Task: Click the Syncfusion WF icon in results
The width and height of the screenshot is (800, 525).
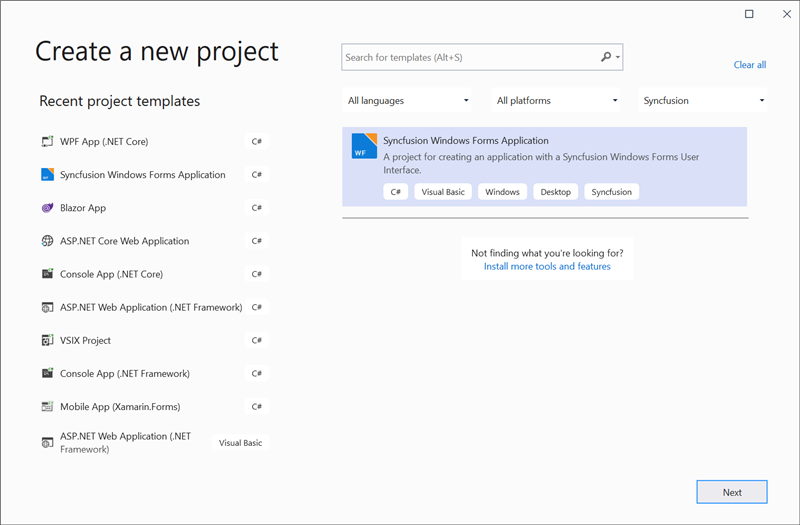Action: tap(364, 146)
